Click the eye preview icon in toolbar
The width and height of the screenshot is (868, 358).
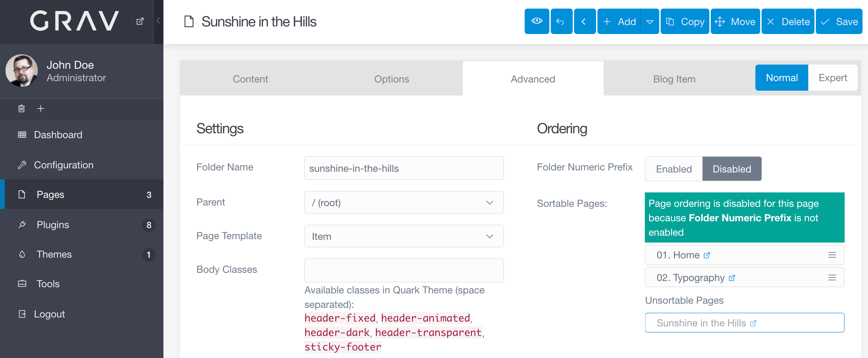[537, 21]
